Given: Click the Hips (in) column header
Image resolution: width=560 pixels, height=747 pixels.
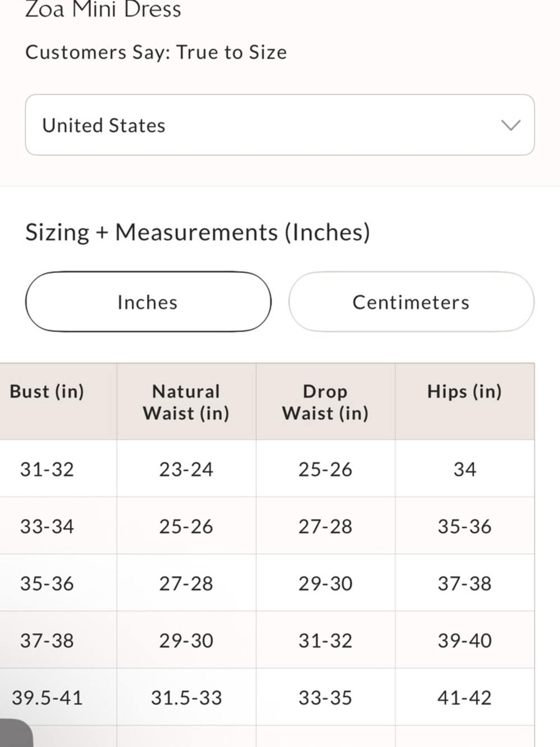Looking at the screenshot, I should [x=464, y=392].
